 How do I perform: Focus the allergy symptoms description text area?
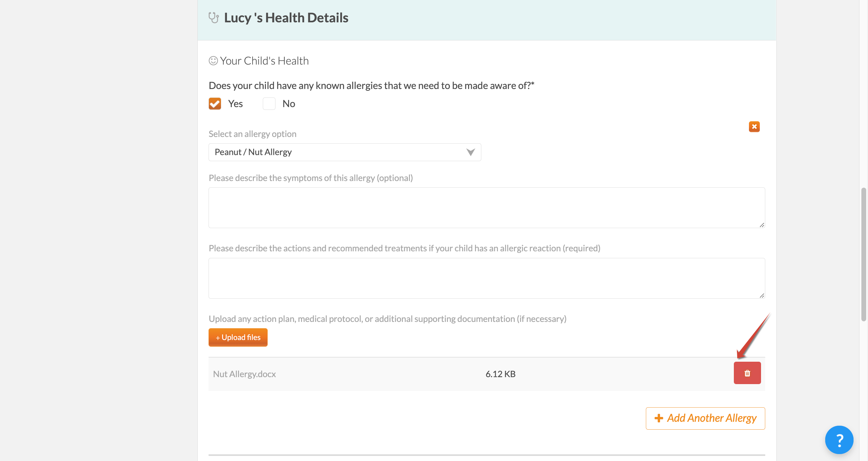coord(486,208)
